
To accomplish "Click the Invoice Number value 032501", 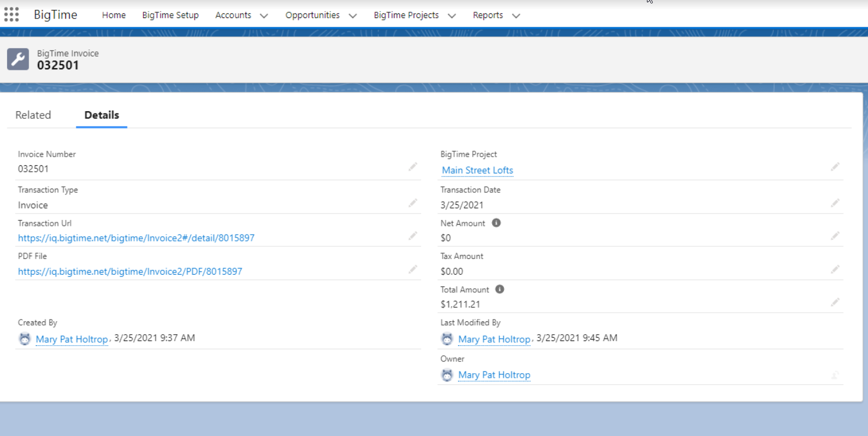I will 33,169.
